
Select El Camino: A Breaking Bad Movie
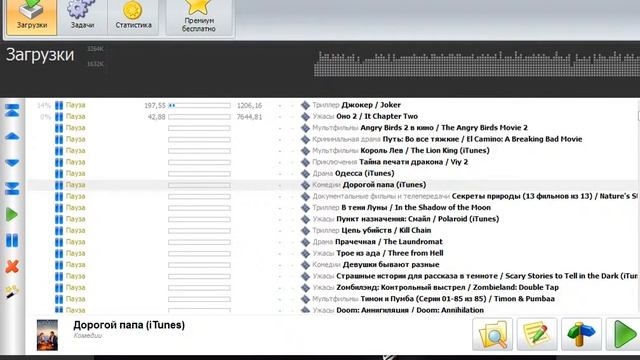click(x=482, y=139)
